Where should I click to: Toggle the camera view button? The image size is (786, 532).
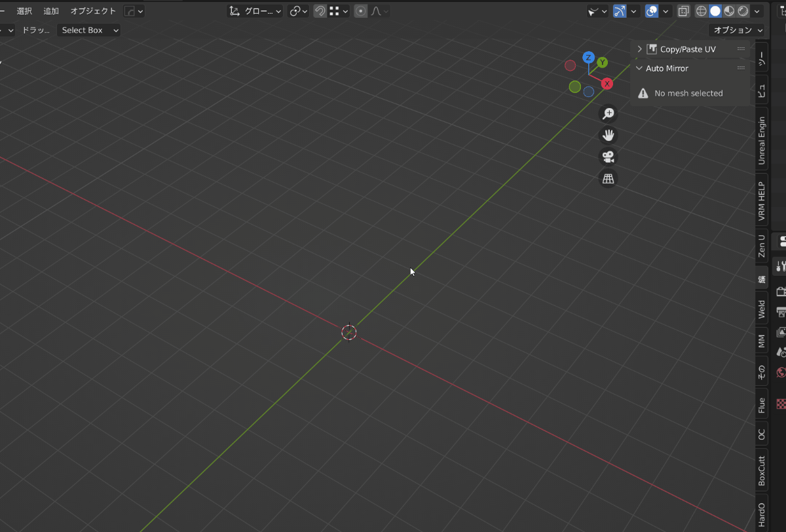click(x=608, y=157)
